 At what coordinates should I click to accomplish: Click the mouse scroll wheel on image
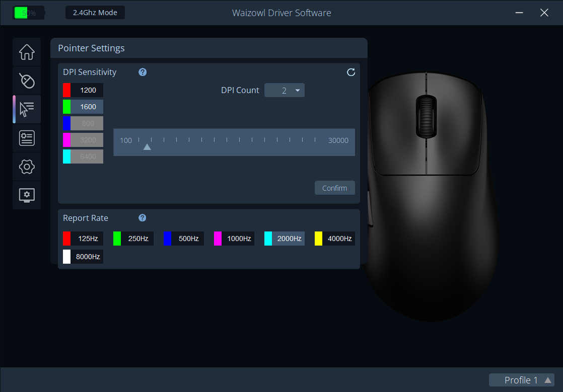(x=426, y=117)
